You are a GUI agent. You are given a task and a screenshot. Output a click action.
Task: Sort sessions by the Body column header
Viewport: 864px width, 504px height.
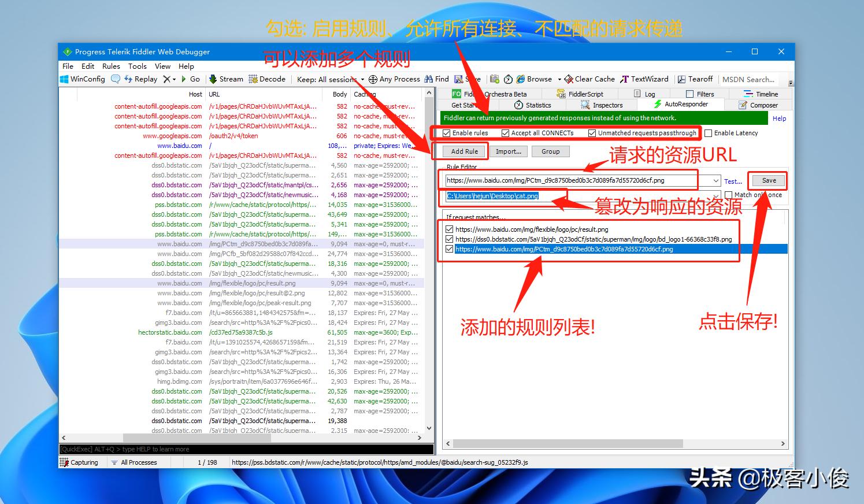click(x=340, y=94)
